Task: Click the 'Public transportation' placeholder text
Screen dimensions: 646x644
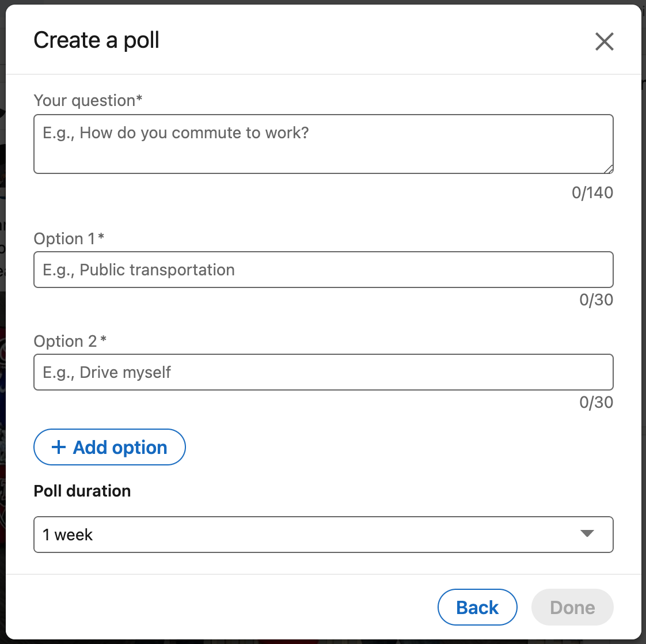Action: [x=157, y=270]
